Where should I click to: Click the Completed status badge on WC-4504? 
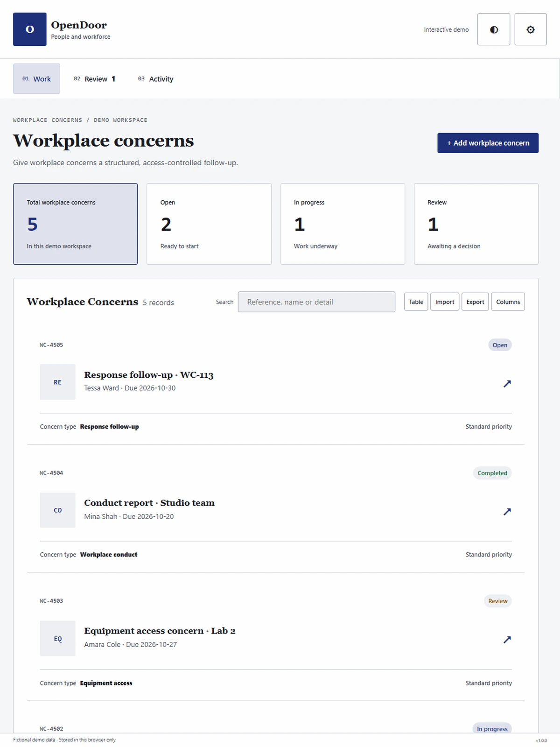(492, 473)
